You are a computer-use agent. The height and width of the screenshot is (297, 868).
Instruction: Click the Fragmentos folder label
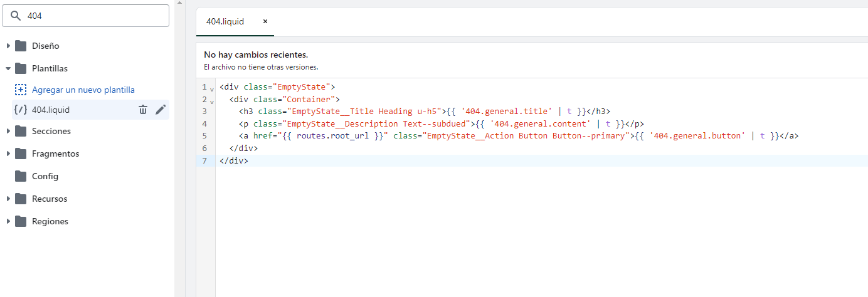[56, 154]
